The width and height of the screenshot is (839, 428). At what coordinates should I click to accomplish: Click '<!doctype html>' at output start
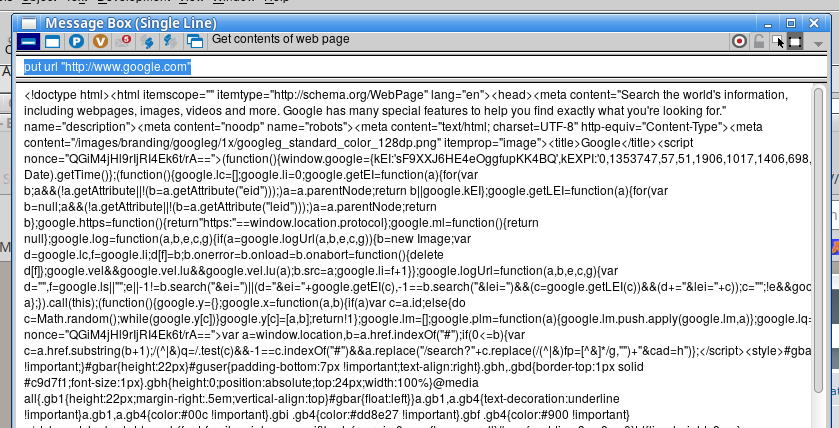pos(67,95)
